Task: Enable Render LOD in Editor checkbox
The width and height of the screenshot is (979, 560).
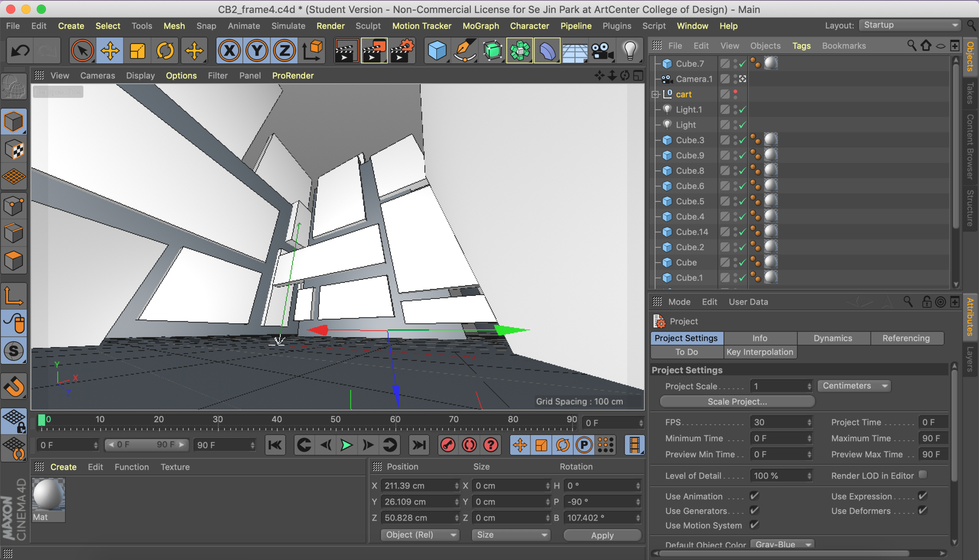Action: [923, 475]
